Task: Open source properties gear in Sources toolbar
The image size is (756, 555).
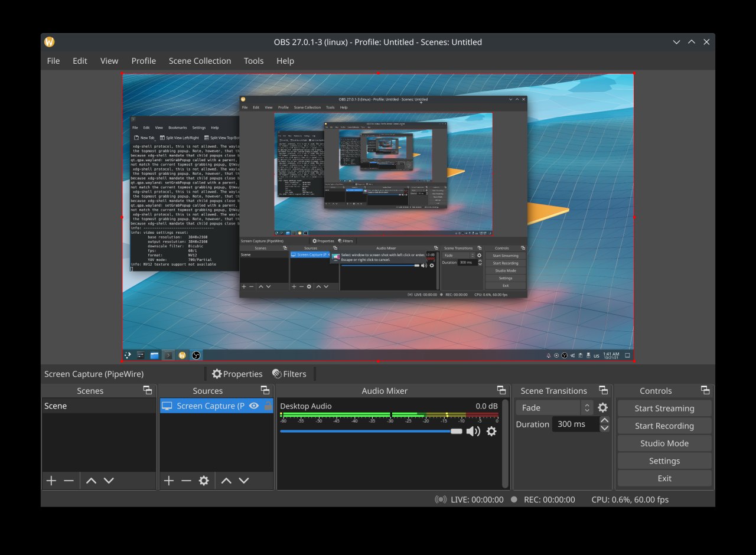Action: pyautogui.click(x=204, y=481)
